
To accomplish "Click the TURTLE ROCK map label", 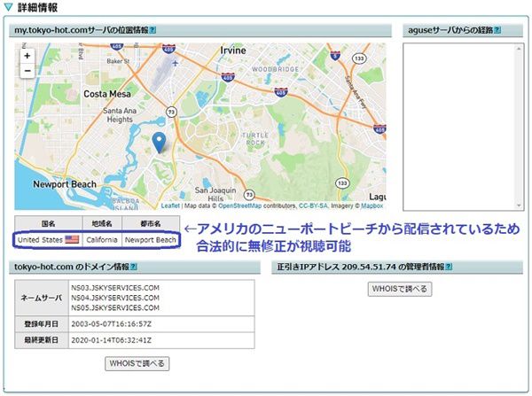I will click(x=255, y=139).
